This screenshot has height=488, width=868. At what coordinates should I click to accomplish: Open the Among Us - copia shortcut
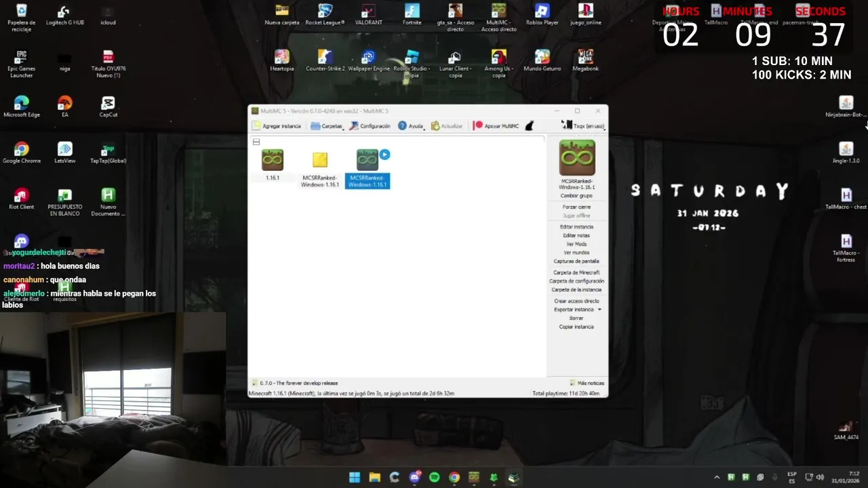coord(498,63)
